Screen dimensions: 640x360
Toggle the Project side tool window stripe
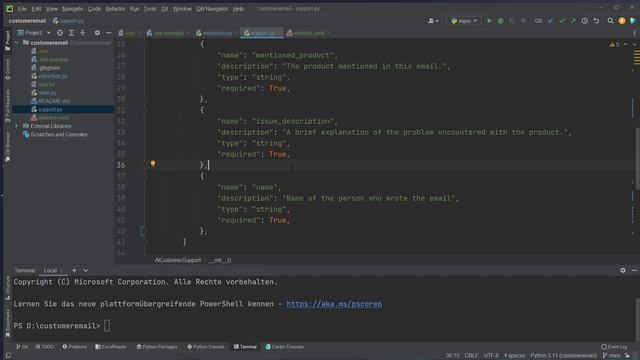[x=7, y=40]
